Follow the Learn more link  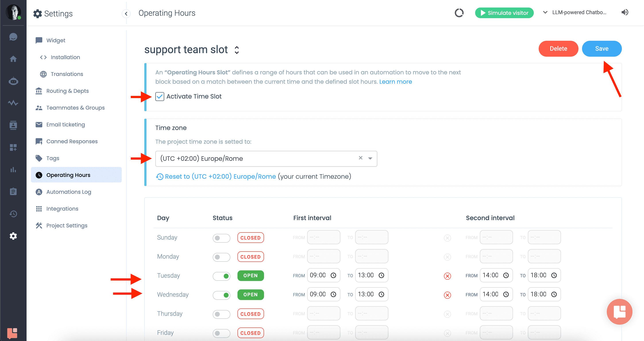[395, 81]
